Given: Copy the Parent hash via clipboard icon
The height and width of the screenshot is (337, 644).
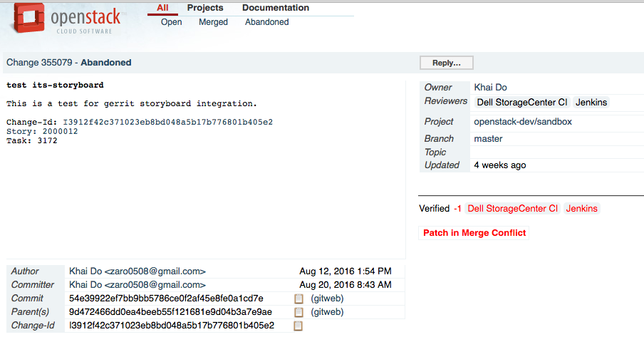Looking at the screenshot, I should click(298, 312).
